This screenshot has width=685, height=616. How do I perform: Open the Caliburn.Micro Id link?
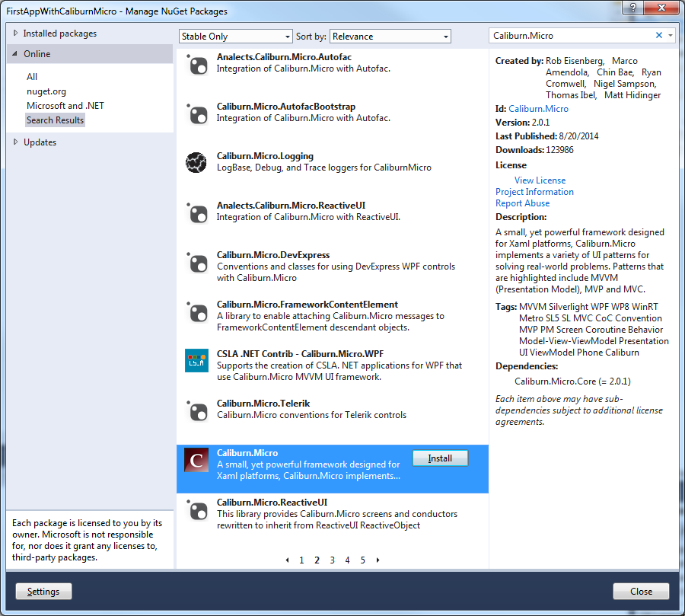[x=538, y=109]
